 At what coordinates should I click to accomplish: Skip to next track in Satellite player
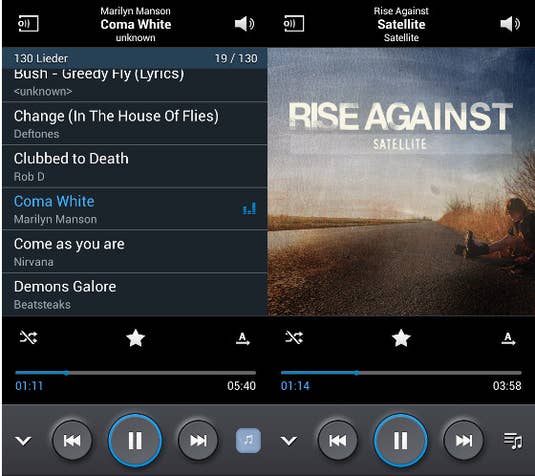tap(464, 441)
